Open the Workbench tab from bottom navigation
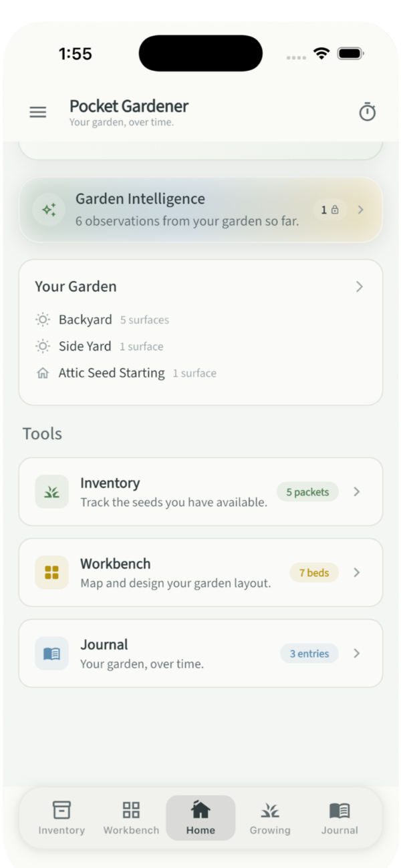This screenshot has width=401, height=868. pyautogui.click(x=131, y=817)
